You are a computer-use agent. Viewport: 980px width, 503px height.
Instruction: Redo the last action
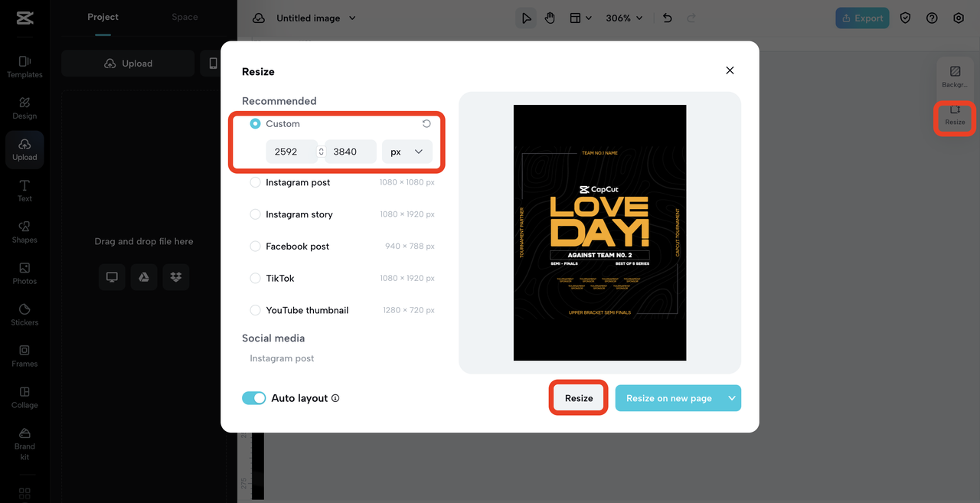click(691, 18)
